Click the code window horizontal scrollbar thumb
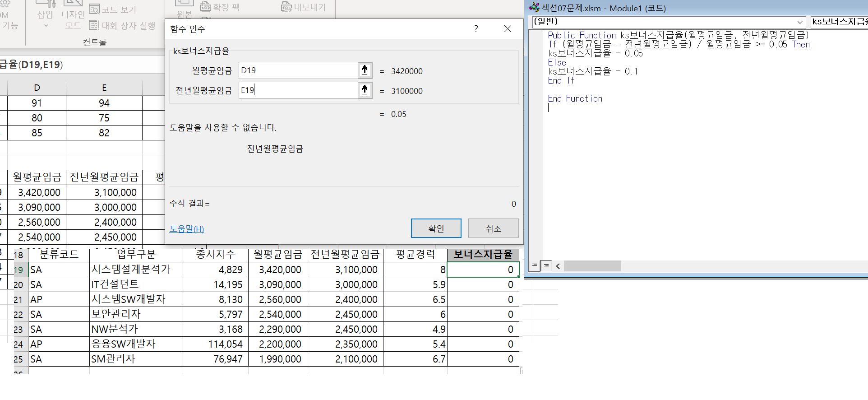The height and width of the screenshot is (400, 868). (x=592, y=266)
